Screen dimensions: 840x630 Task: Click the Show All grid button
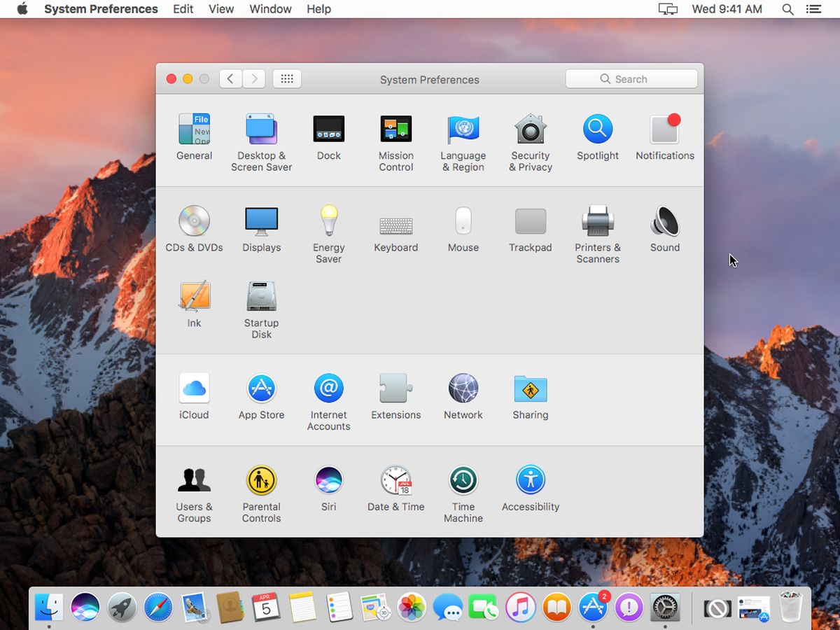[287, 79]
